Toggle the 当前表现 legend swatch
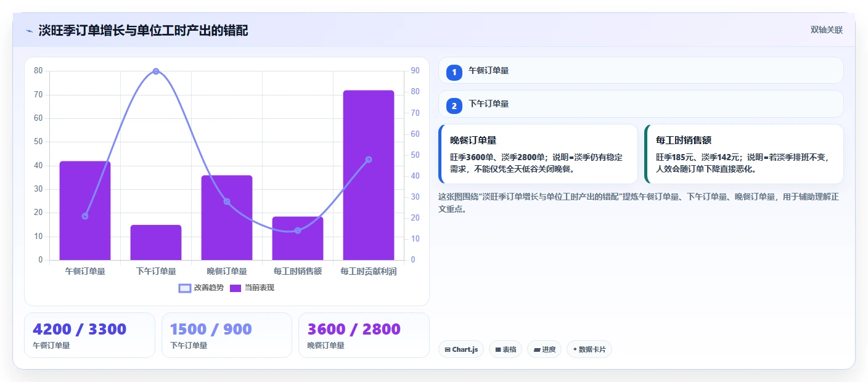Screen dimensions: 868x382 pyautogui.click(x=235, y=288)
